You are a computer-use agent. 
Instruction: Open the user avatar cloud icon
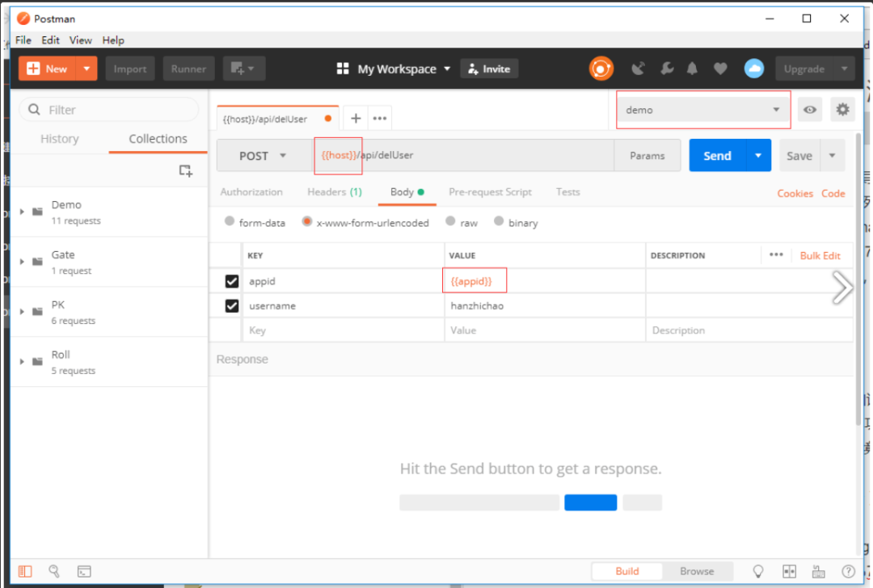[754, 69]
